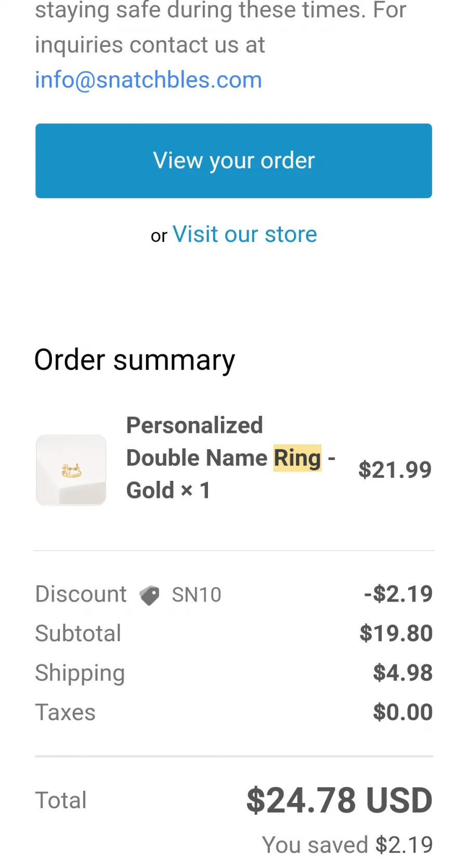
Task: Select the -$2.19 discount amount
Action: click(398, 594)
